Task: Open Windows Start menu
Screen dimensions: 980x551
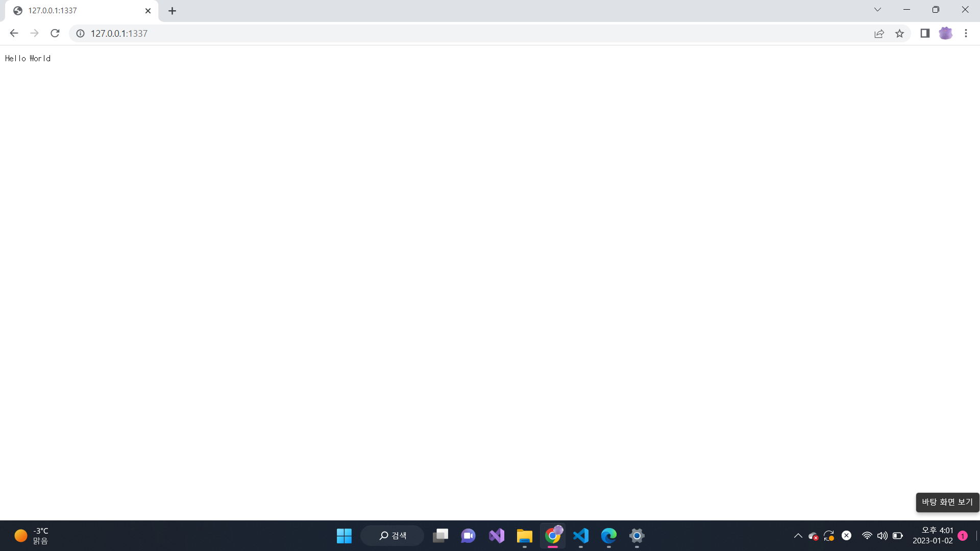Action: coord(344,536)
